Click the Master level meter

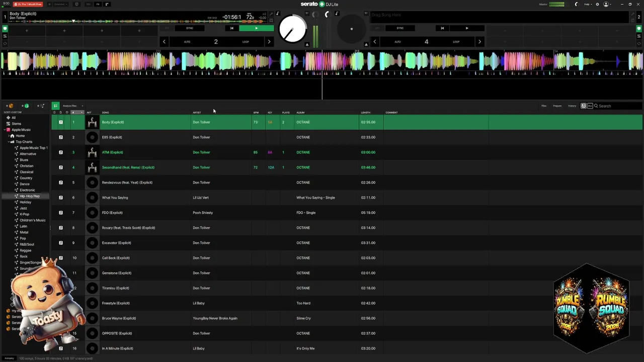tap(556, 4)
